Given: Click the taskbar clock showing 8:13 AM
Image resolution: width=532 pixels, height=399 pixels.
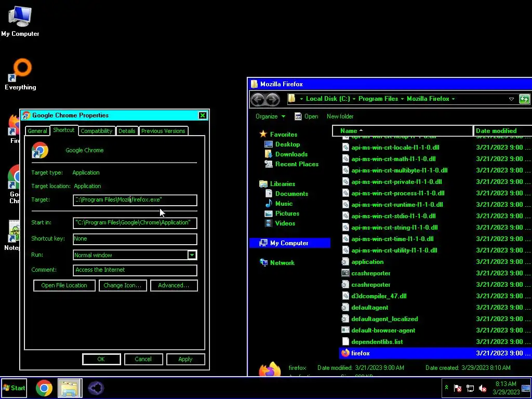Looking at the screenshot, I should coord(506,388).
